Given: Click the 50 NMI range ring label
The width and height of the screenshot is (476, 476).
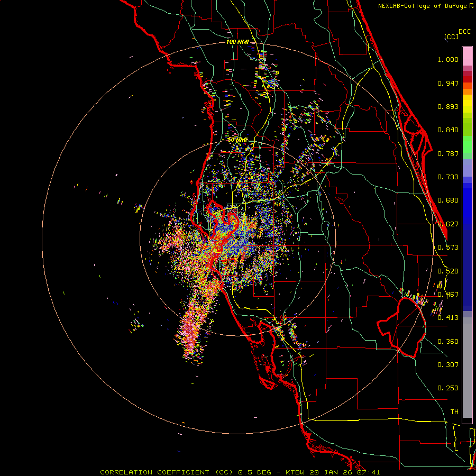Looking at the screenshot, I should [237, 140].
